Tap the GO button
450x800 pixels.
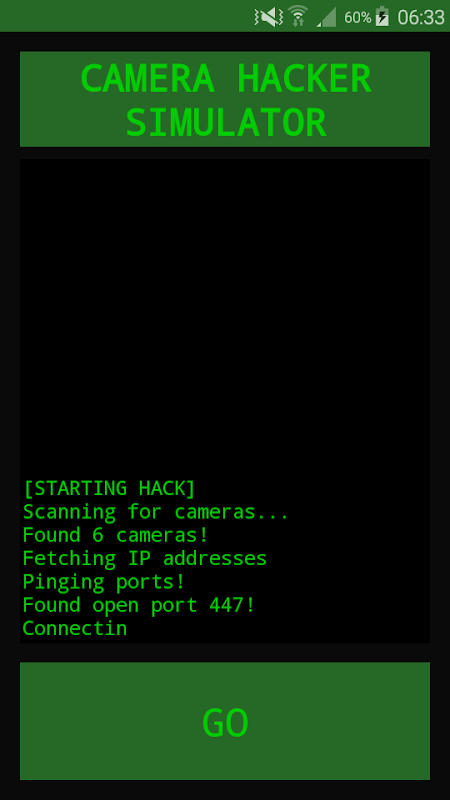pyautogui.click(x=224, y=721)
